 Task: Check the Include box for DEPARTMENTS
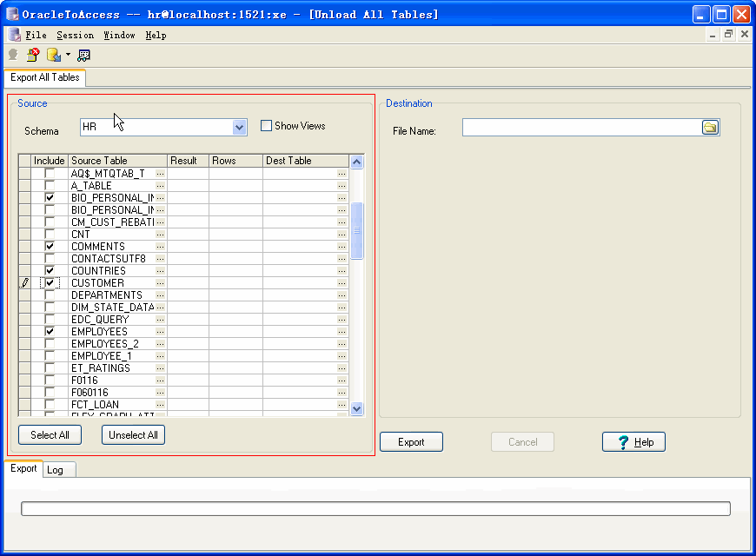50,295
